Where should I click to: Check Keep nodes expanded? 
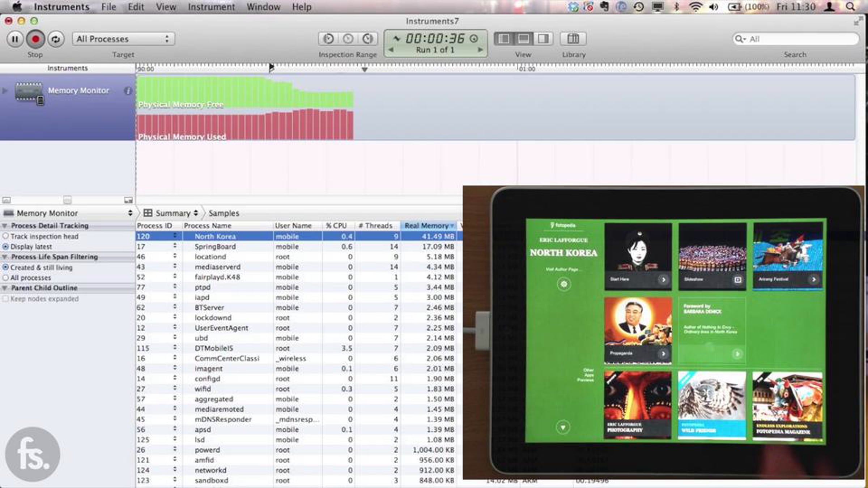coord(5,299)
